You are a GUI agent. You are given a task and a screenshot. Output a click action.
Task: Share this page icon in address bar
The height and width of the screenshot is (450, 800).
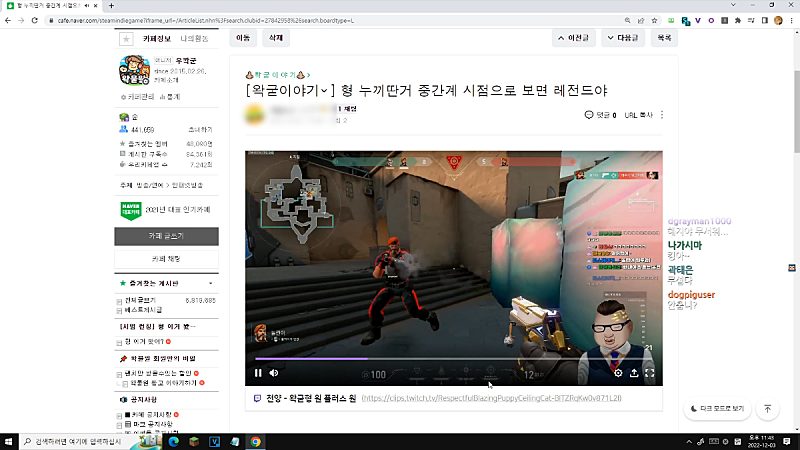click(x=641, y=20)
